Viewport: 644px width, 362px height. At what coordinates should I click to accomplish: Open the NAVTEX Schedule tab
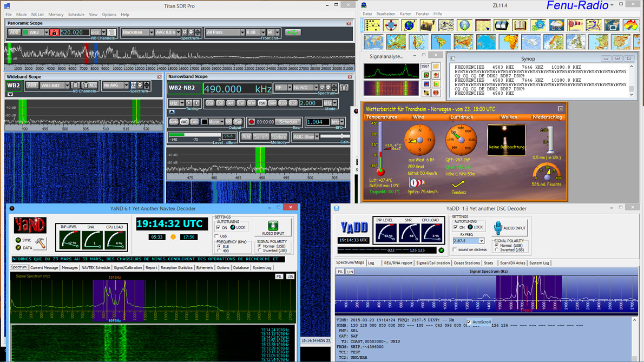click(x=96, y=268)
